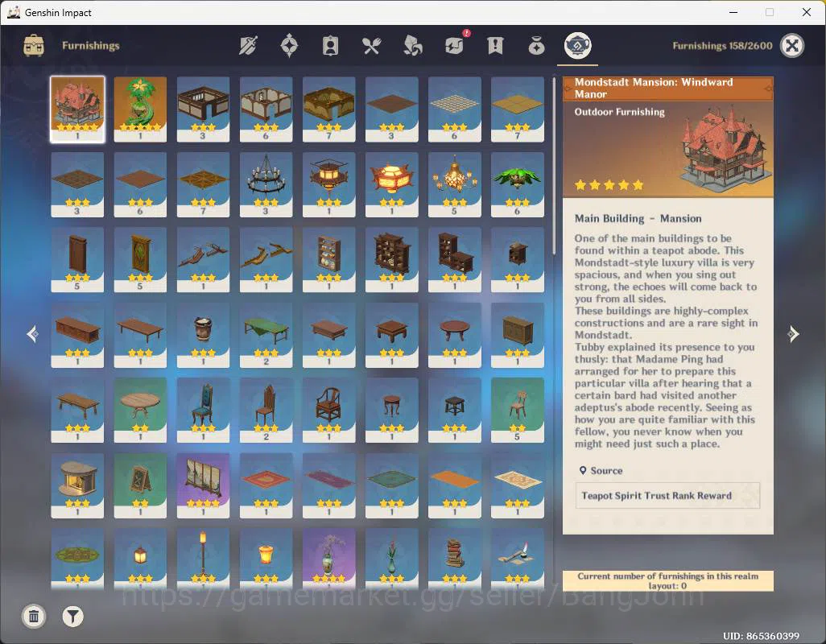Select the golden crystal chandelier furnishing
This screenshot has width=826, height=644.
tap(455, 184)
